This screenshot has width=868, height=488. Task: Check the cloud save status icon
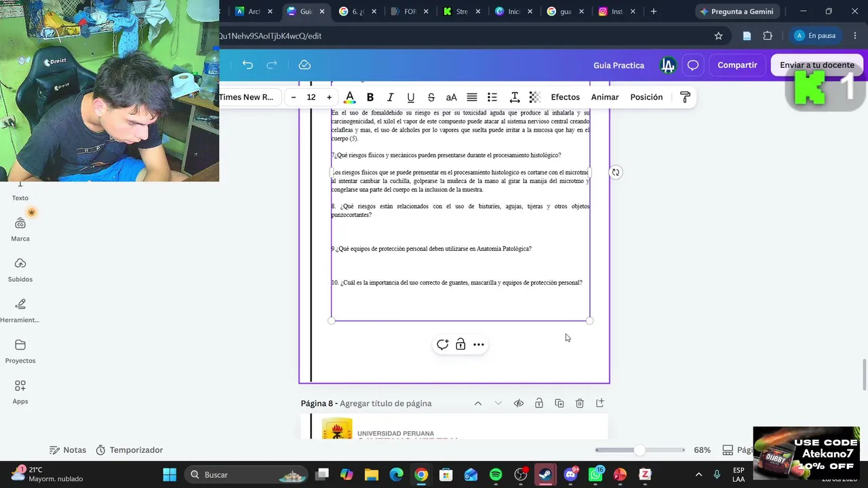304,65
